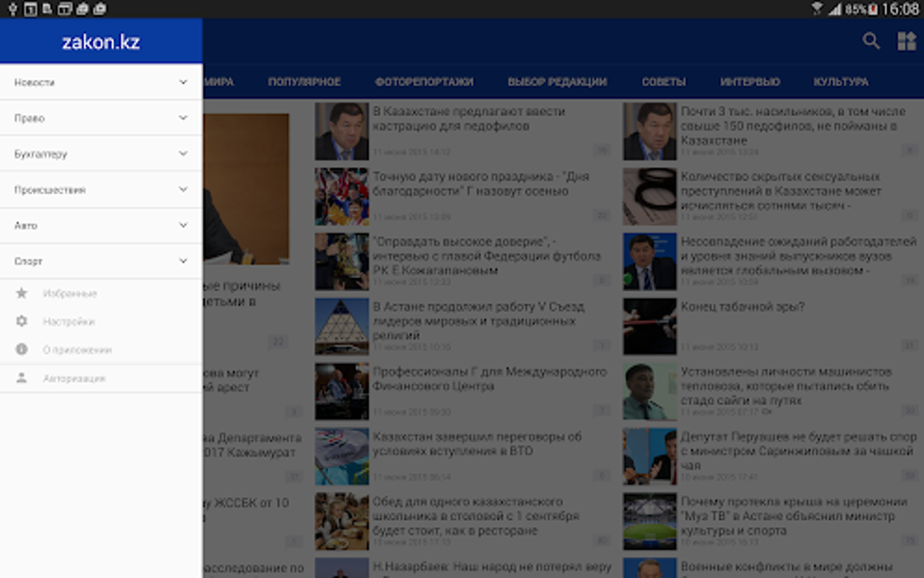Open article about машинистов тепловоза and сайги
The width and height of the screenshot is (924, 578).
[786, 386]
